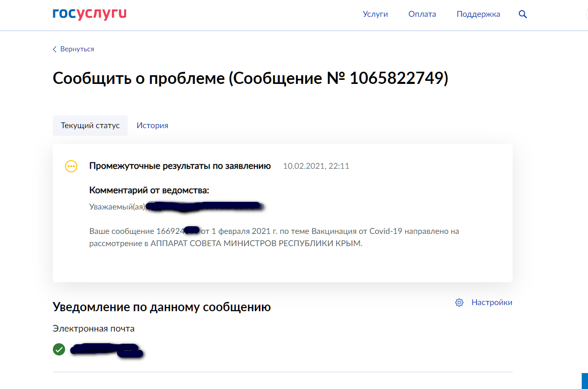Image resolution: width=588 pixels, height=389 pixels.
Task: Open the Настройки notification settings link
Action: coord(491,303)
